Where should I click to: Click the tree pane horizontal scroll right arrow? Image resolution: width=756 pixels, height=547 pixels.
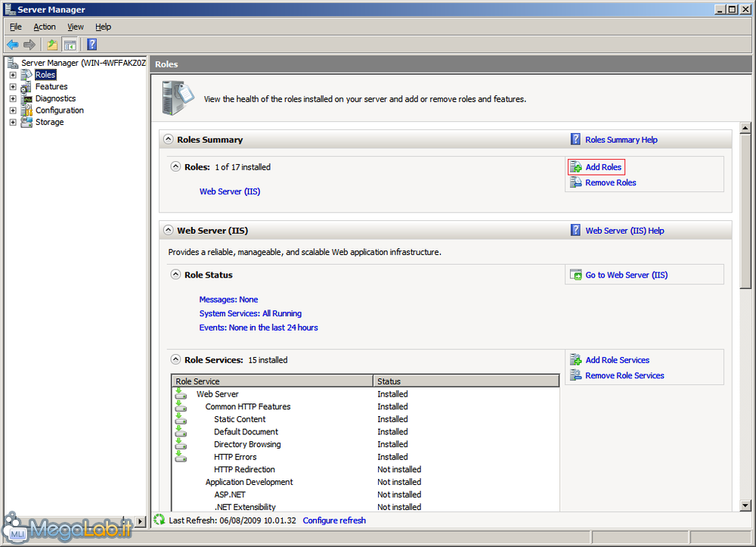(141, 521)
